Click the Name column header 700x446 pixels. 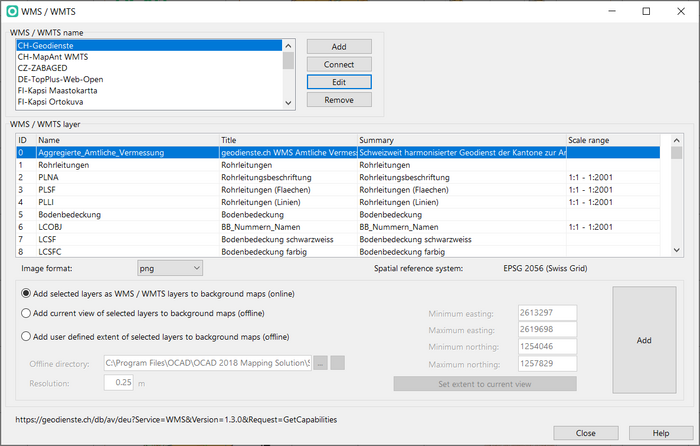128,140
